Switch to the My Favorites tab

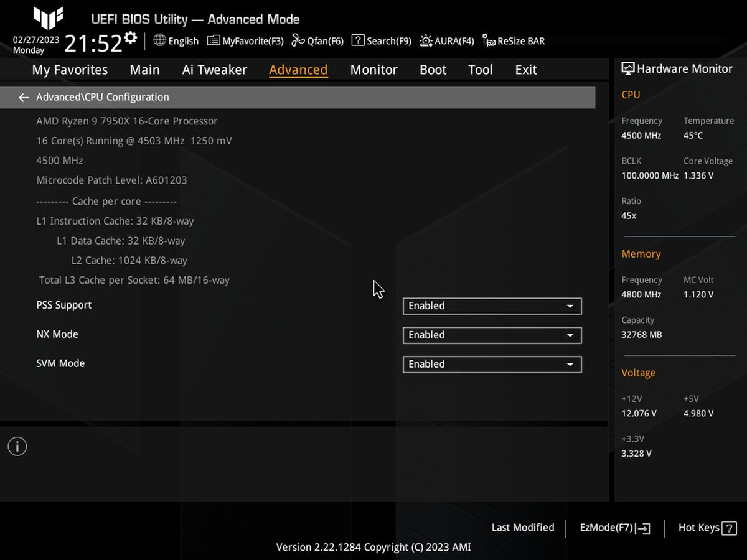click(70, 70)
